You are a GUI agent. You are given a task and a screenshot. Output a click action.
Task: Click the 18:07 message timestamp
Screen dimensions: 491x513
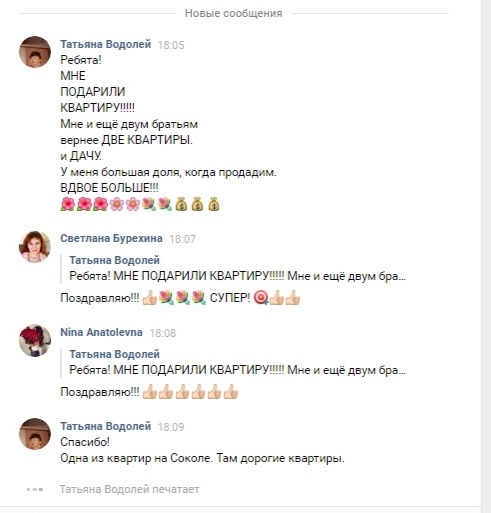182,239
